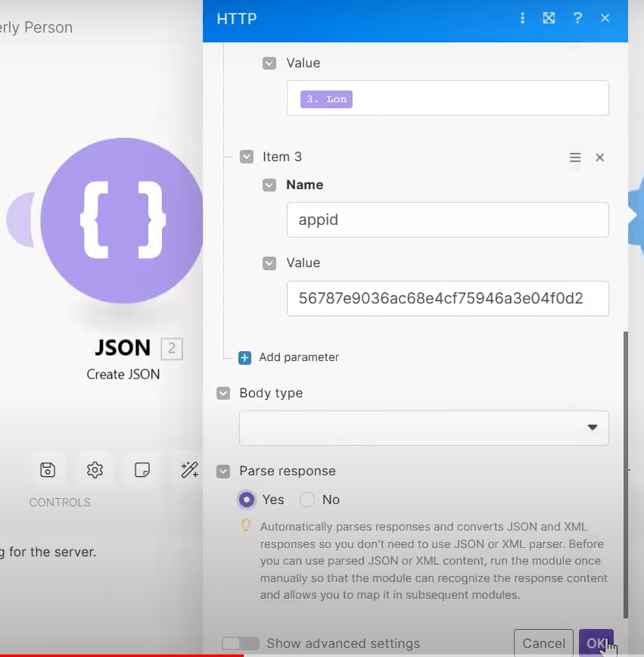Screen dimensions: 644x657
Task: Click the Item 3 label
Action: tap(282, 157)
